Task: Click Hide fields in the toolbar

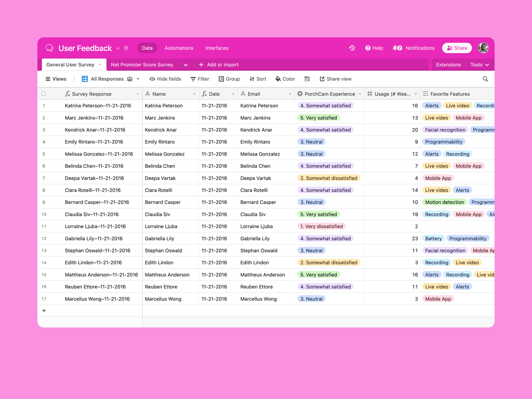Action: [165, 79]
